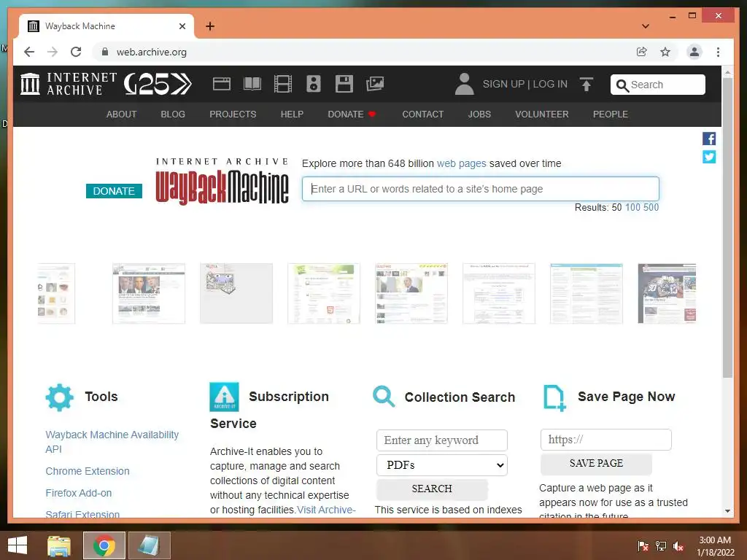Click the Collection SEARCH button
The height and width of the screenshot is (560, 747).
(x=432, y=489)
